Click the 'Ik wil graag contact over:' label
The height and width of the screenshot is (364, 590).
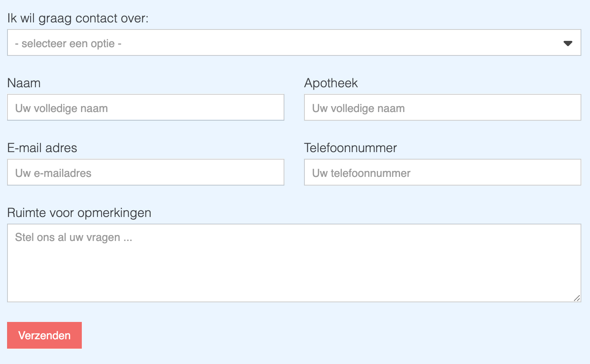(x=78, y=18)
